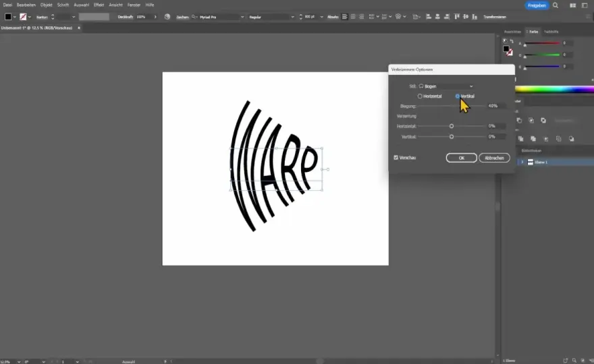Select right paragraph alignment icon

pos(361,17)
